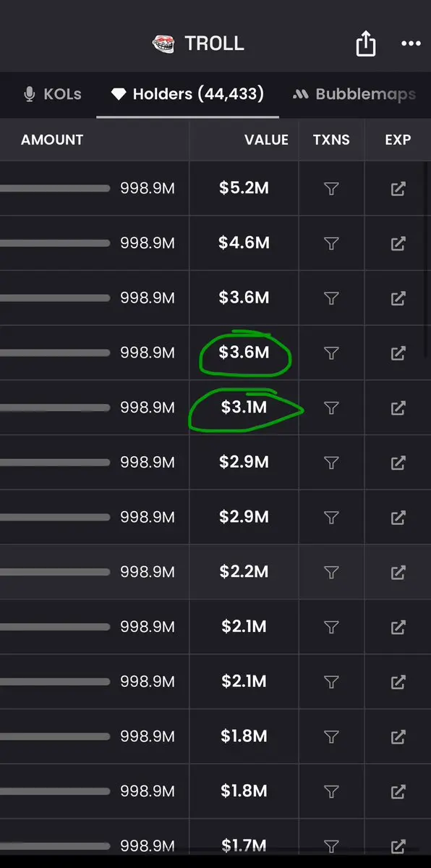Open explorer link for $2.2M holder

398,573
